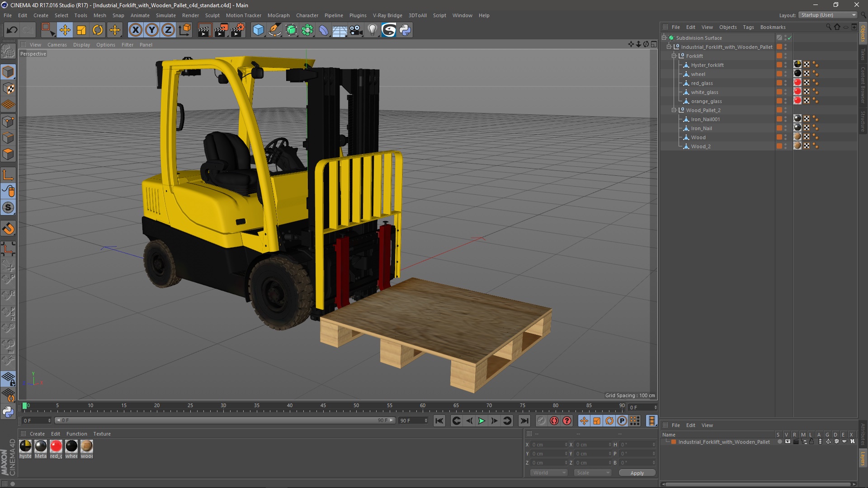Select the wood material swatch
Screen dimensions: 868x488
(x=87, y=446)
